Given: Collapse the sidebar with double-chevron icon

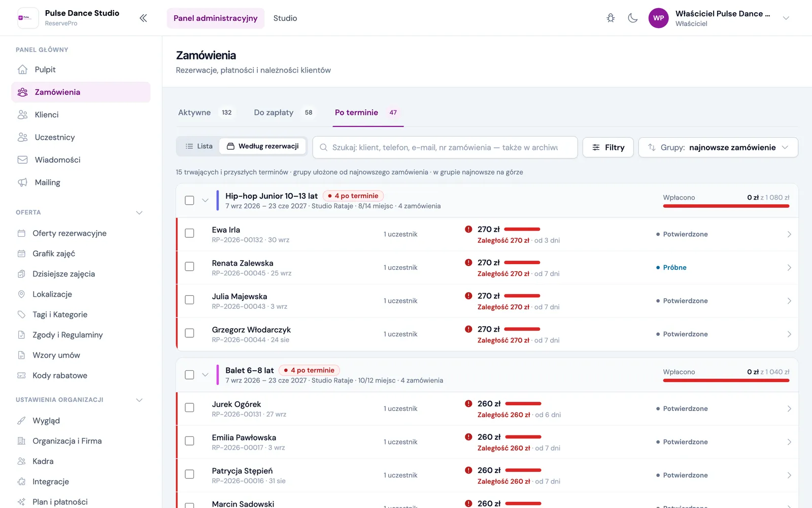Looking at the screenshot, I should pos(143,18).
